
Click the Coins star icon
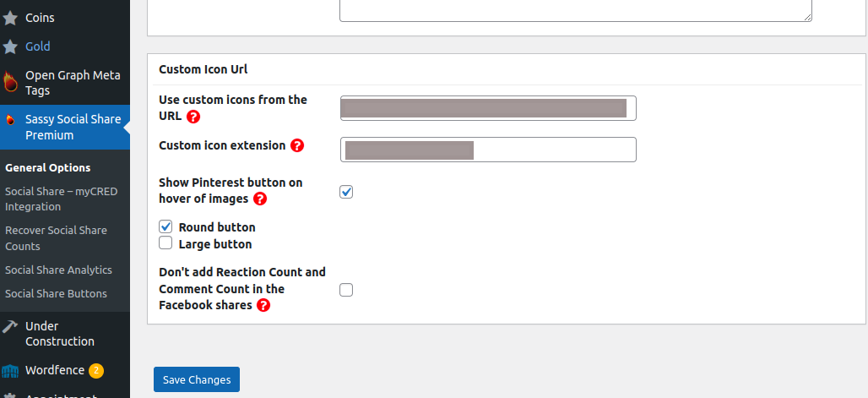10,18
